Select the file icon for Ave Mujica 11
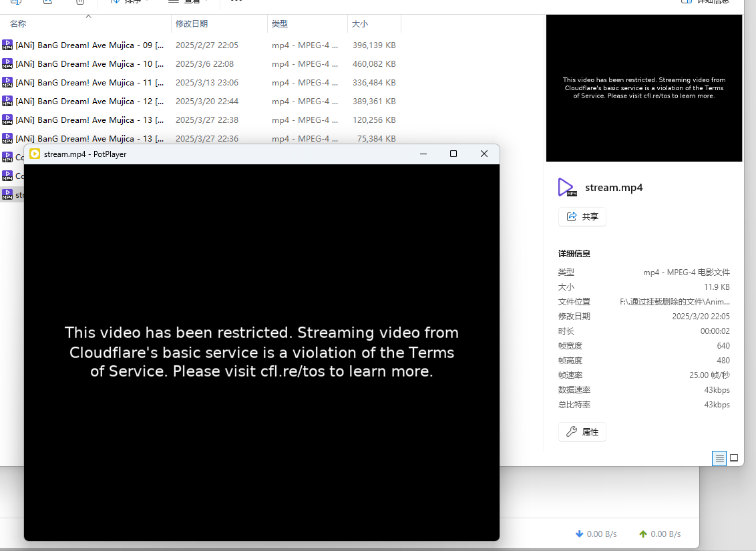The width and height of the screenshot is (756, 551). [x=7, y=82]
